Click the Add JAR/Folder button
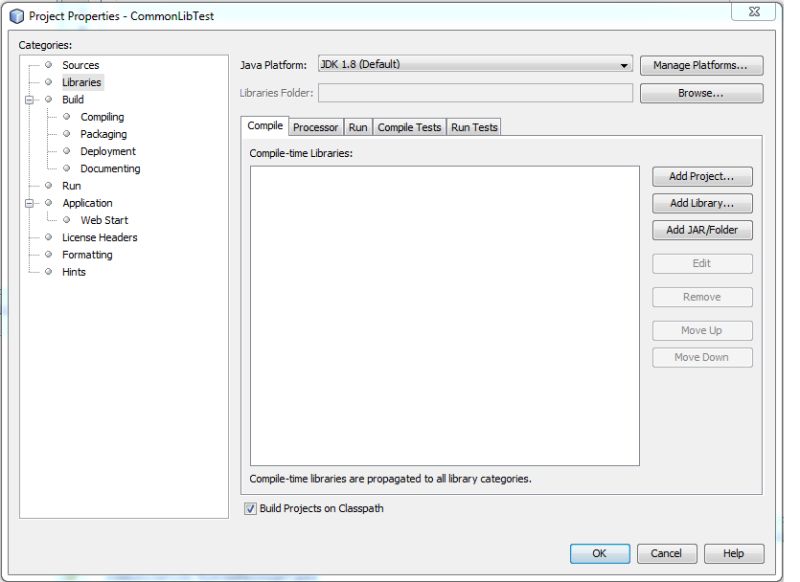Image resolution: width=800 pixels, height=582 pixels. [701, 230]
